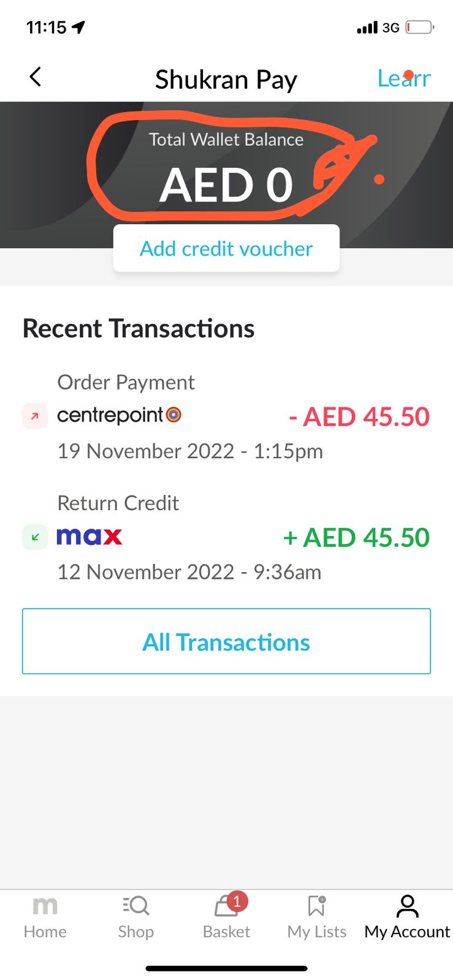Tap the back arrow icon

[36, 77]
